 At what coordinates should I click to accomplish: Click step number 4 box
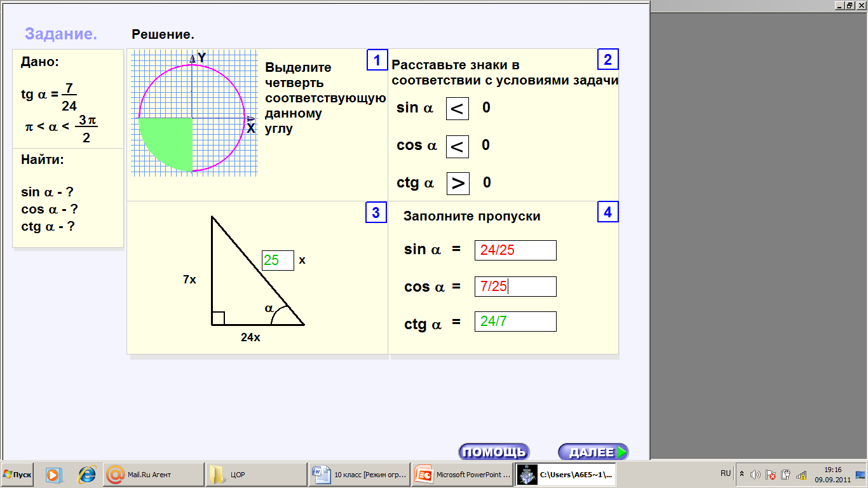pos(607,212)
